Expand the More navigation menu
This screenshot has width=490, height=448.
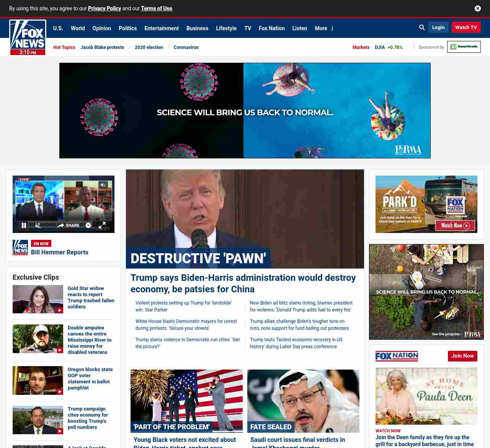[324, 28]
